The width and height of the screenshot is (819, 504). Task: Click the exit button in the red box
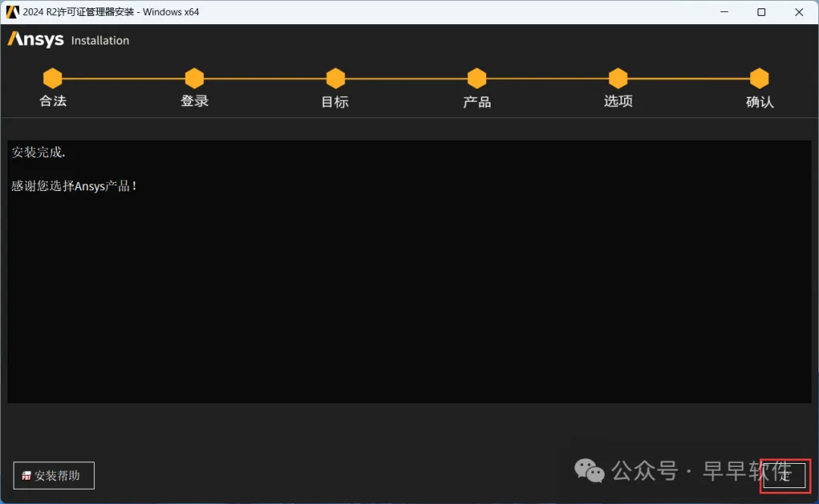point(785,475)
